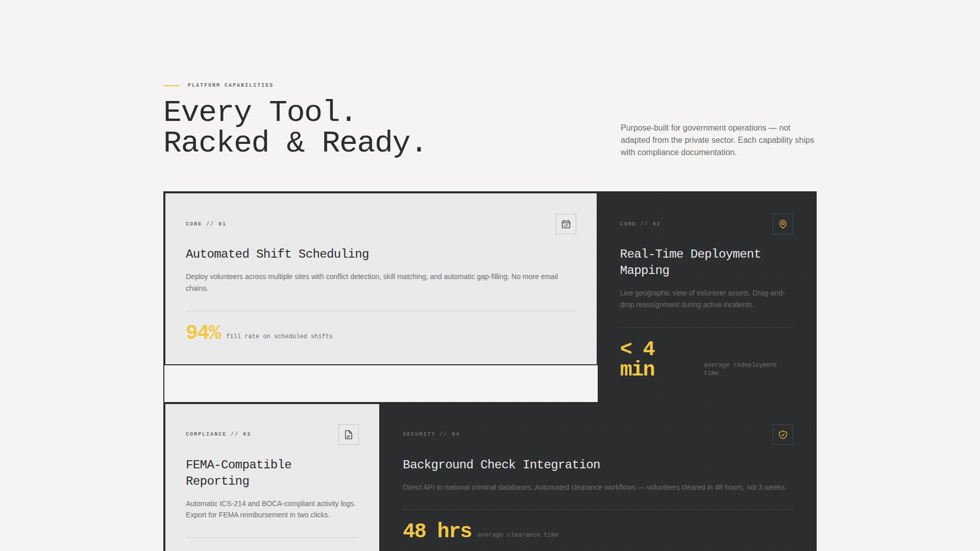Click the '< 4 min' statistic
Image resolution: width=980 pixels, height=551 pixels.
pyautogui.click(x=638, y=359)
